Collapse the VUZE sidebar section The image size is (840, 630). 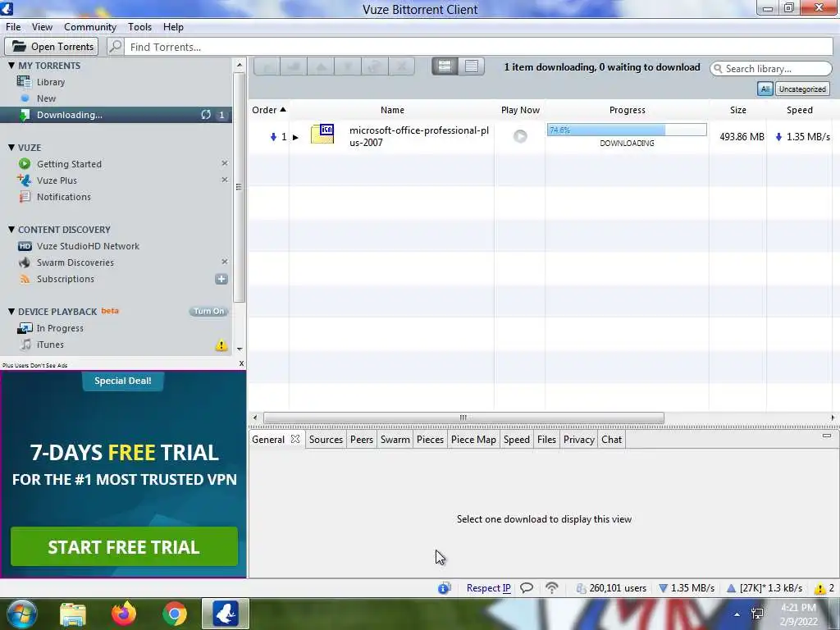11,148
